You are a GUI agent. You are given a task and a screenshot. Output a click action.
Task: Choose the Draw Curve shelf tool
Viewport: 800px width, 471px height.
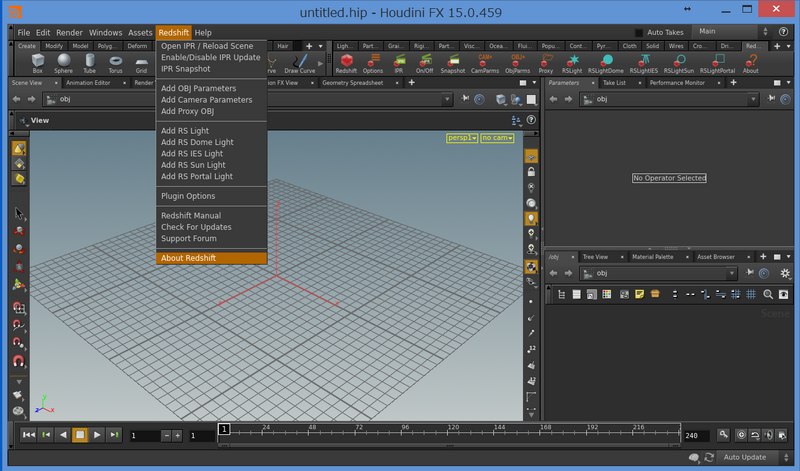click(300, 63)
